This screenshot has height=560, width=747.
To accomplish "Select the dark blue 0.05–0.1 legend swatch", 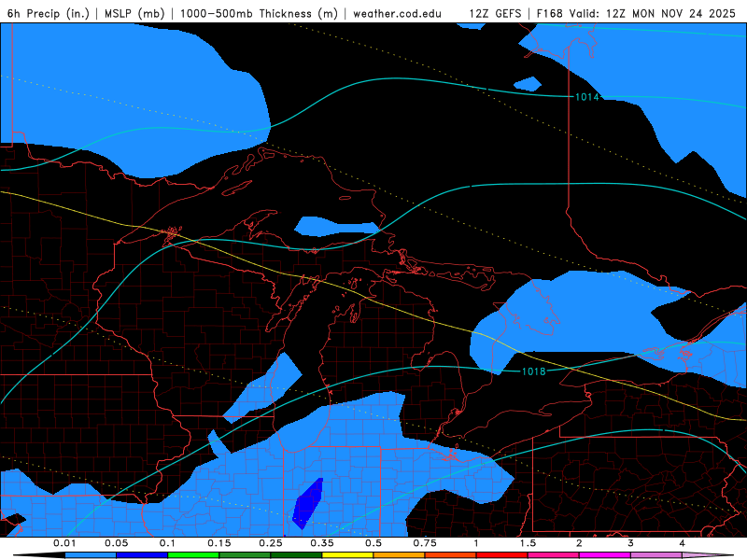I will [142, 555].
